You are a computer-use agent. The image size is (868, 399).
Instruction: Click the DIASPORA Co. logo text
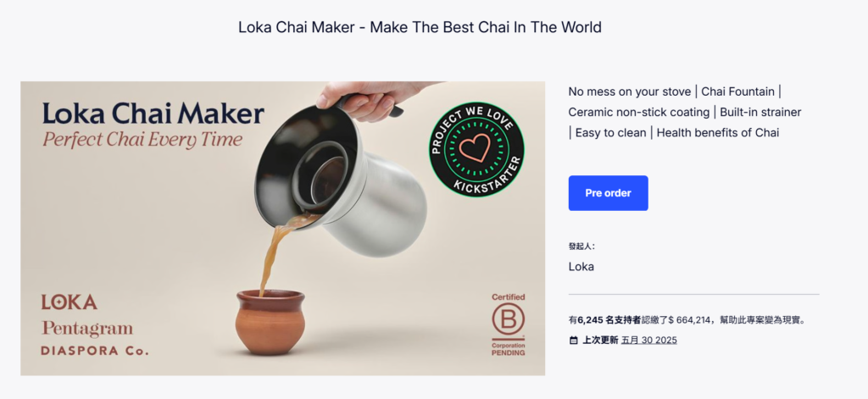click(95, 351)
